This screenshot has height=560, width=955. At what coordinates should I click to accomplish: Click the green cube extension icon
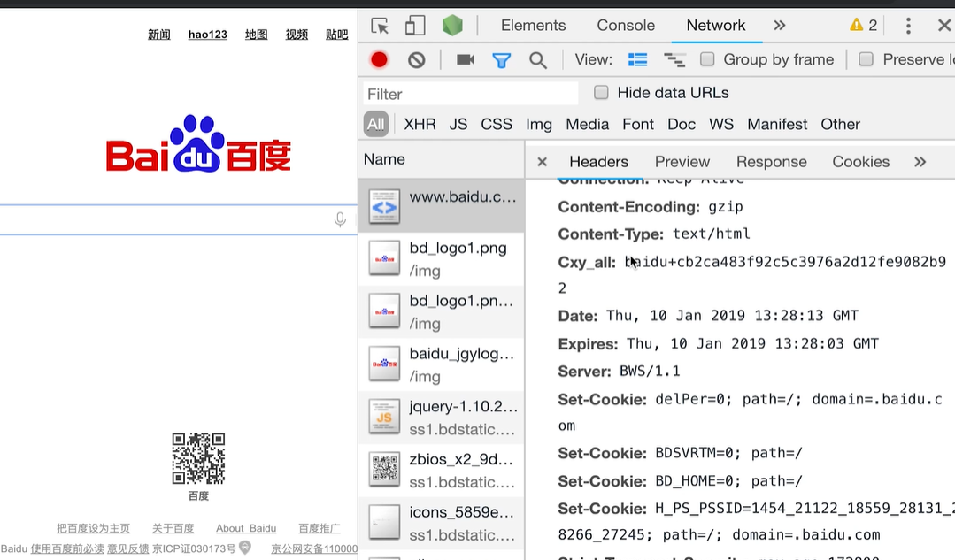[x=452, y=26]
